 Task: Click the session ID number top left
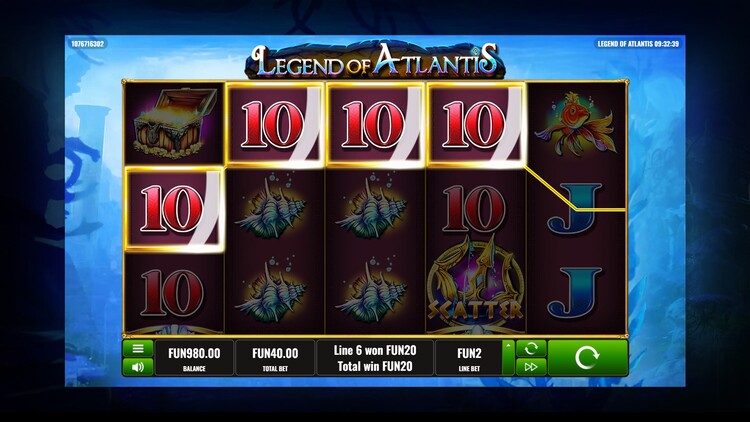88,44
